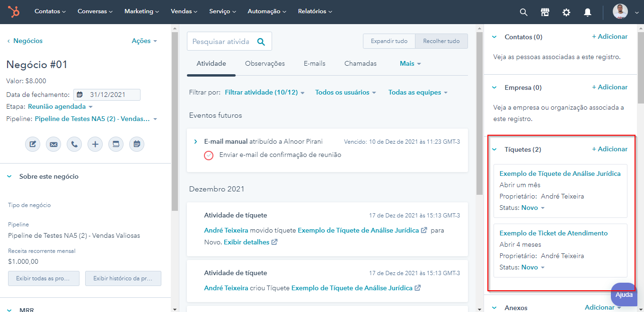This screenshot has width=644, height=312.
Task: Collapse the 'Sobre este negócio' section
Action: (9, 176)
